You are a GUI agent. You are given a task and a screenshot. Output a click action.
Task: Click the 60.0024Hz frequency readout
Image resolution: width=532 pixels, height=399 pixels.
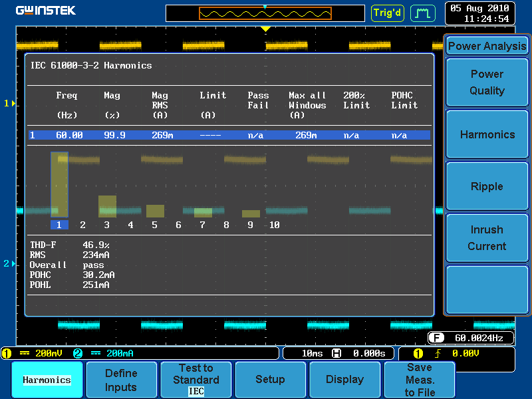[x=479, y=338]
